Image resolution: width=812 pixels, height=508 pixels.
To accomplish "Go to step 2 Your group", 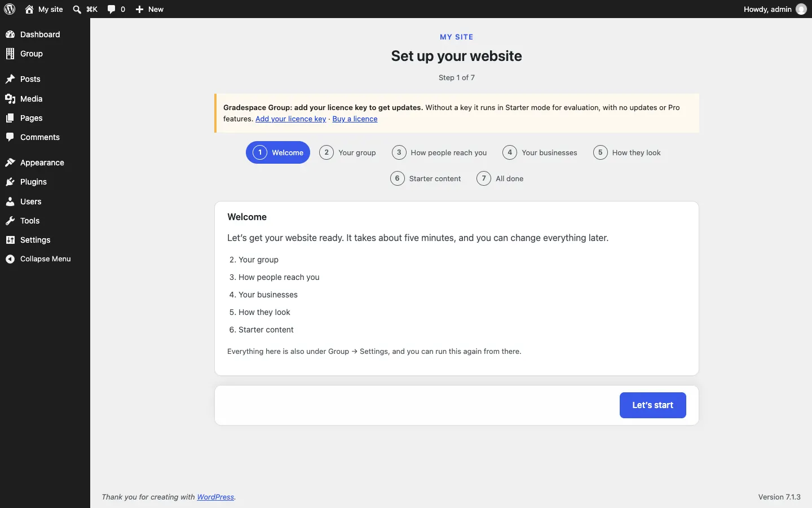I will click(348, 152).
